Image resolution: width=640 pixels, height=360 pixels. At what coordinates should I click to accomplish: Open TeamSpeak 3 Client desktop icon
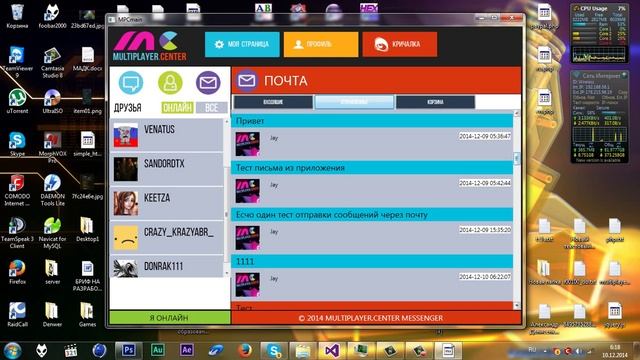point(17,233)
